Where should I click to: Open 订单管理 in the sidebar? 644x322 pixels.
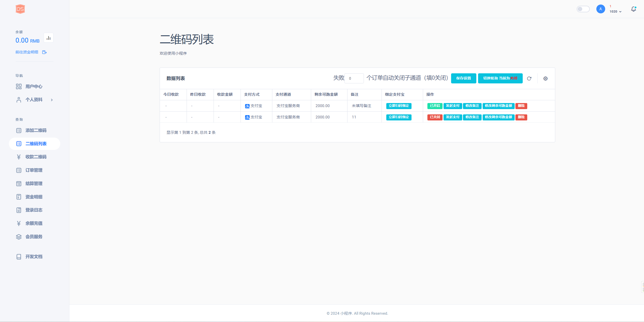pyautogui.click(x=34, y=170)
